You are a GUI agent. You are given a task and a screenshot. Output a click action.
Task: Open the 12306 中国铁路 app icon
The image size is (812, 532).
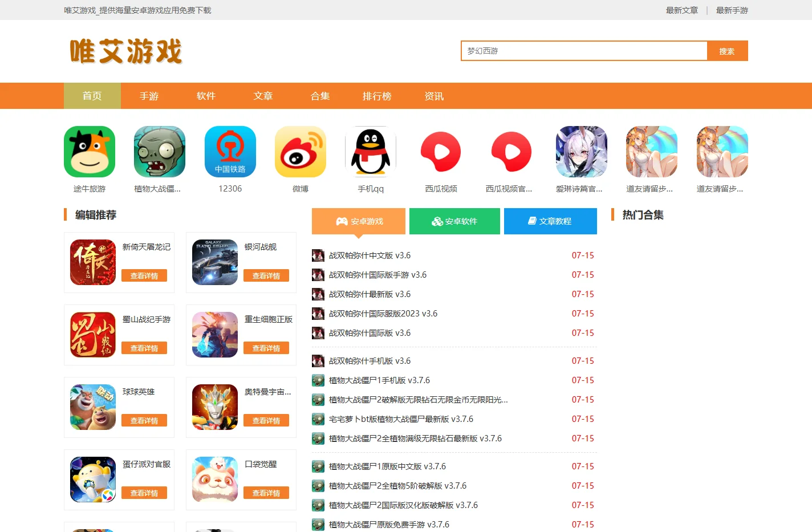(230, 152)
